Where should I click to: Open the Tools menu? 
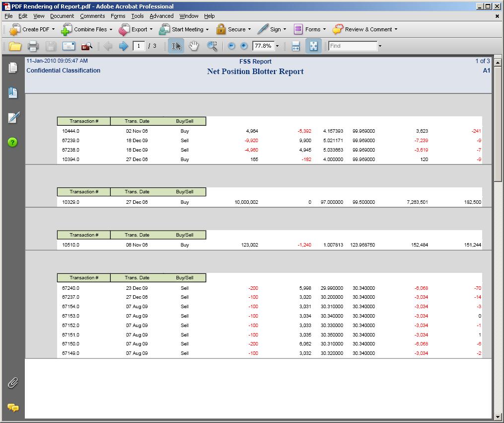137,16
